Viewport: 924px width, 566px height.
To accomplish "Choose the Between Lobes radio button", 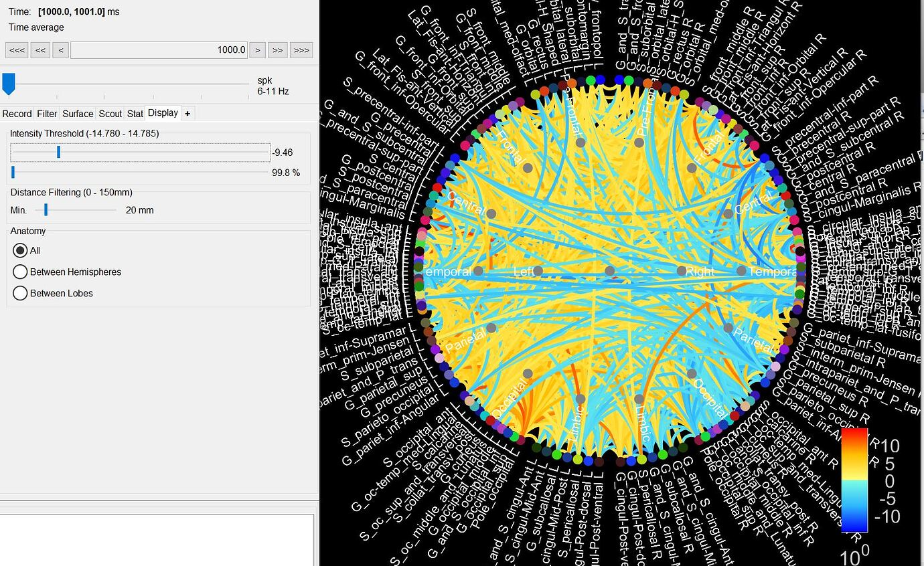I will (x=20, y=293).
